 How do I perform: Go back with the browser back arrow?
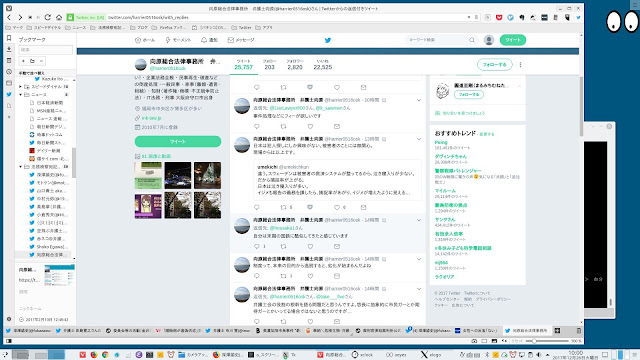tap(9, 18)
